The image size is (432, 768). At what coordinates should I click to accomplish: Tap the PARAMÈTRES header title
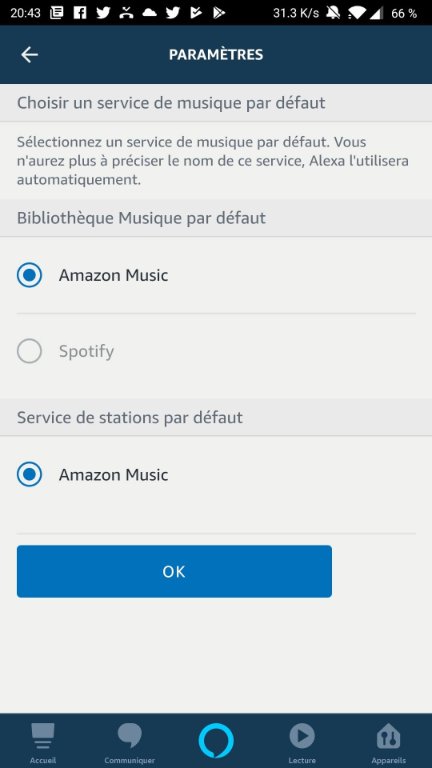pos(216,54)
